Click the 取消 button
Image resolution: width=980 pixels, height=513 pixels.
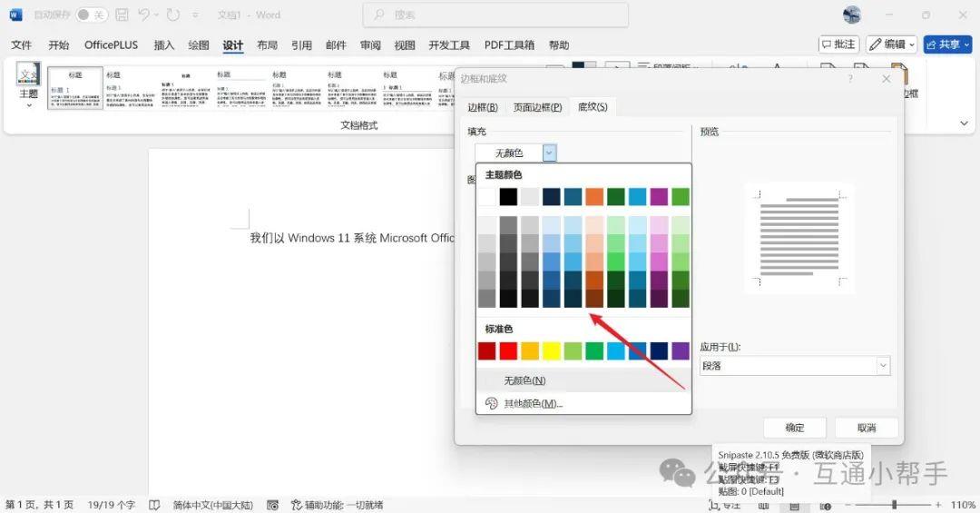tap(867, 428)
